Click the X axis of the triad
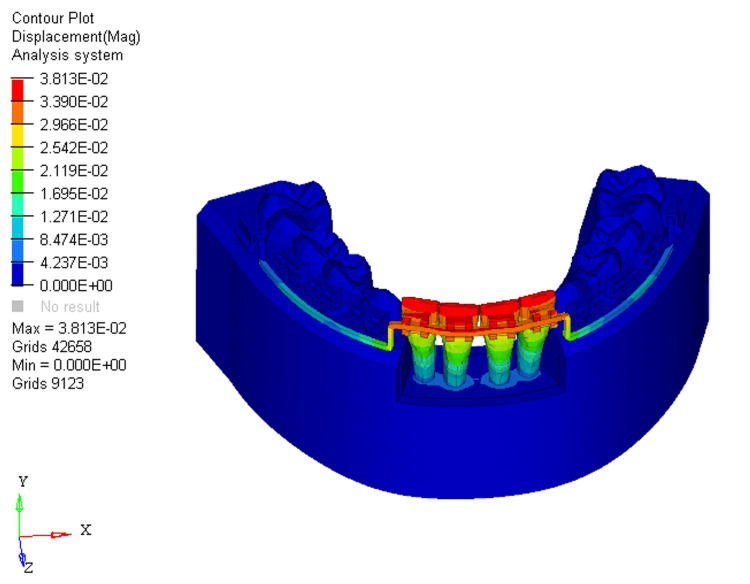 (46, 535)
